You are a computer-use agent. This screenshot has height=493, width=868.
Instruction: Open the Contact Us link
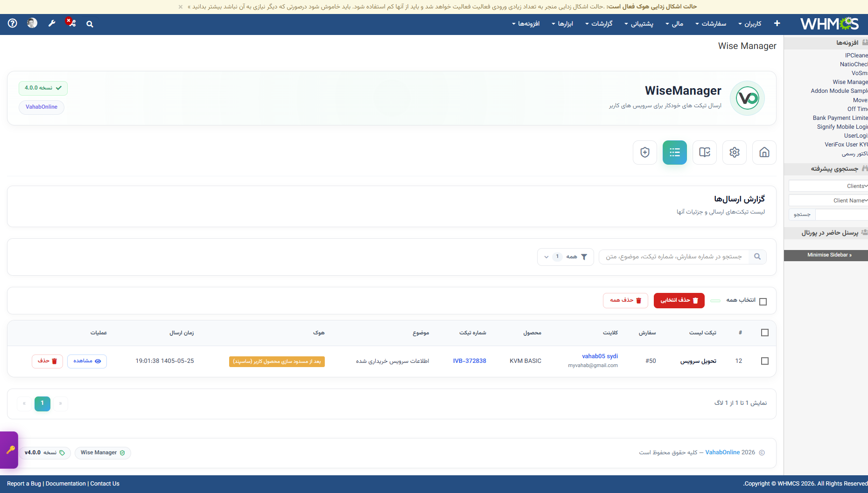(105, 484)
